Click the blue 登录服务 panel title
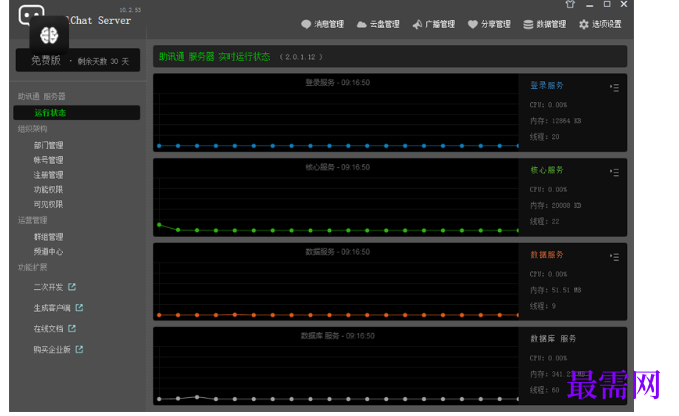The image size is (679, 416). (546, 85)
